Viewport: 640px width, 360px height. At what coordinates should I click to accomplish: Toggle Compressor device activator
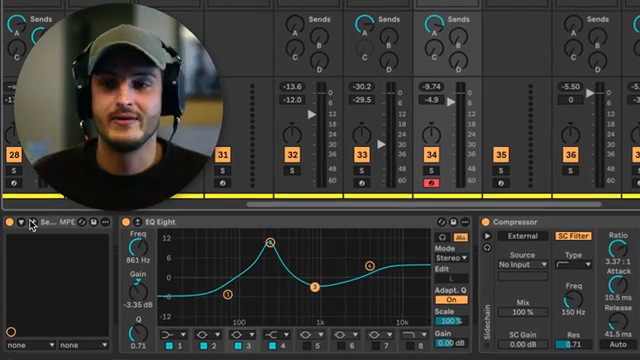coord(485,222)
